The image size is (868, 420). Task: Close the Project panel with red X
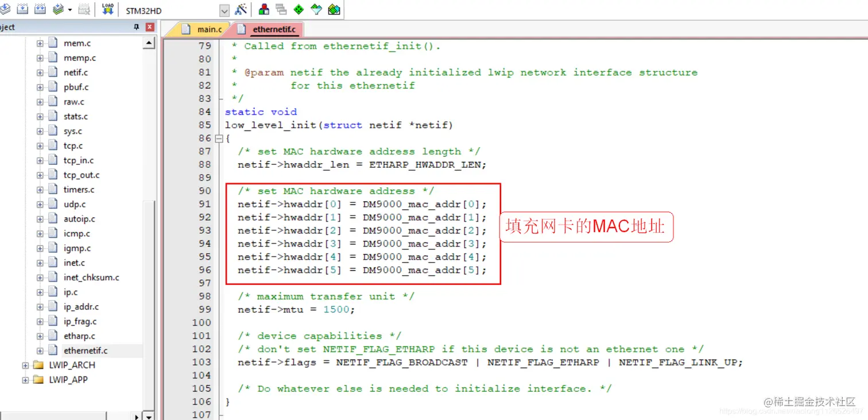(x=150, y=27)
